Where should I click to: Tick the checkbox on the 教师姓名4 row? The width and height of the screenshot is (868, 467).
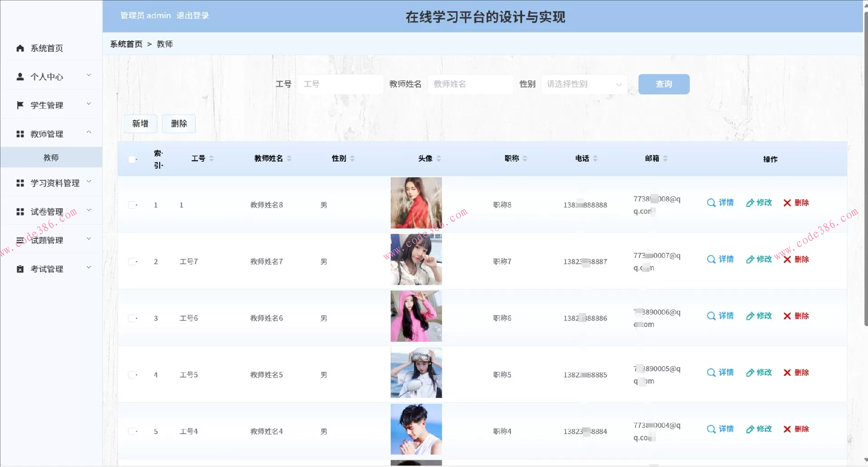click(132, 431)
